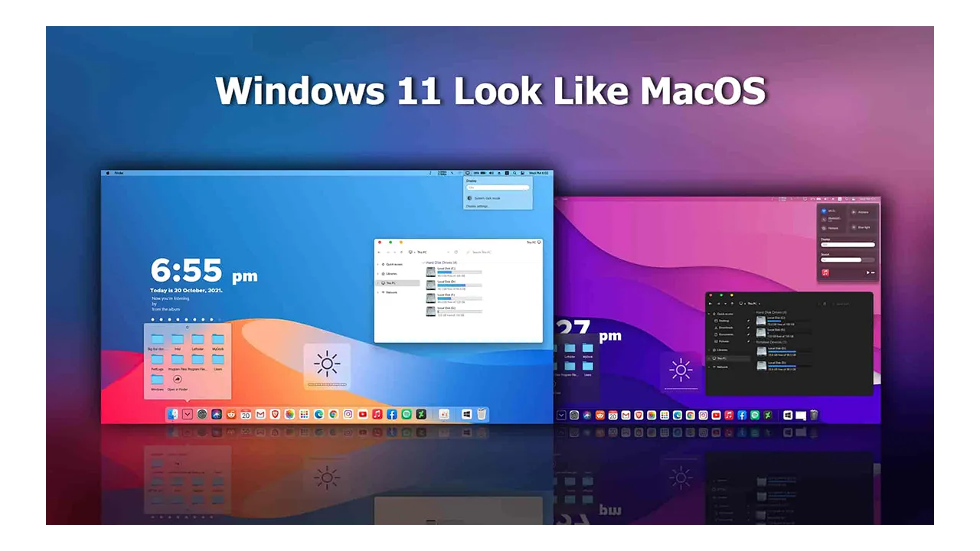Open the Intel folder in dock stack
Image resolution: width=980 pixels, height=551 pixels.
(x=178, y=341)
